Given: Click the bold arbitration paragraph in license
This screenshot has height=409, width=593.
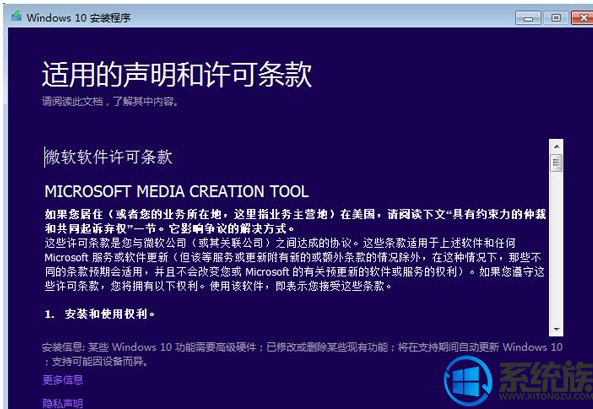Looking at the screenshot, I should pos(295,222).
